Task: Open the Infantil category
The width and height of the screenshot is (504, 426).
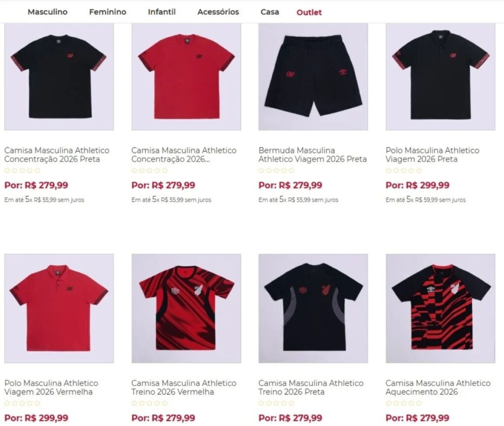Action: [161, 12]
